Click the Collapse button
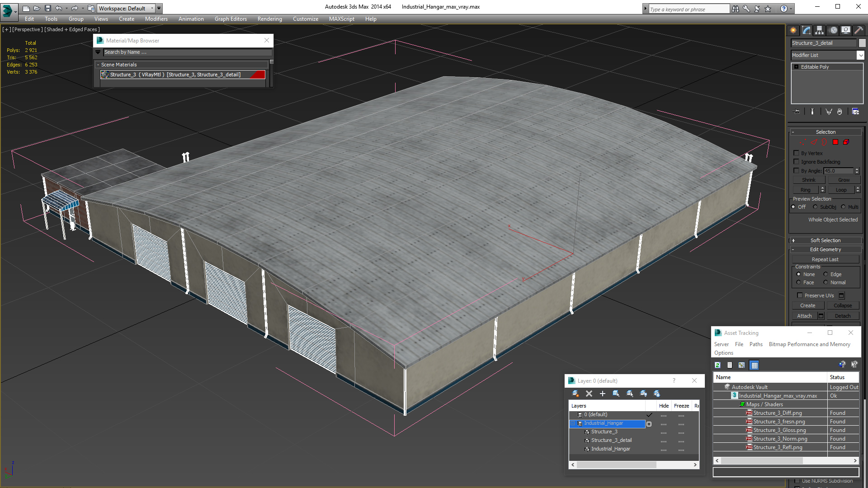Image resolution: width=868 pixels, height=488 pixels. click(843, 305)
